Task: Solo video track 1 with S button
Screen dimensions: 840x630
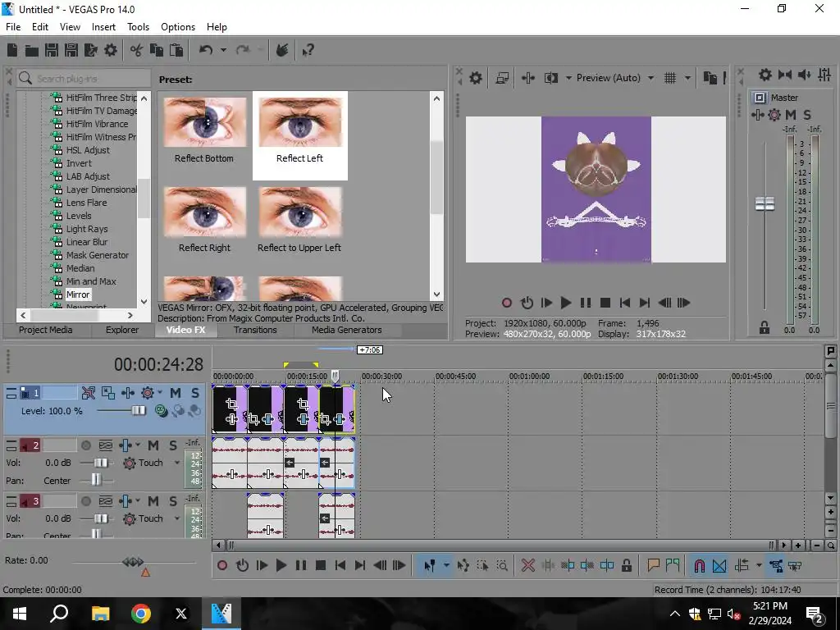Action: pyautogui.click(x=195, y=393)
